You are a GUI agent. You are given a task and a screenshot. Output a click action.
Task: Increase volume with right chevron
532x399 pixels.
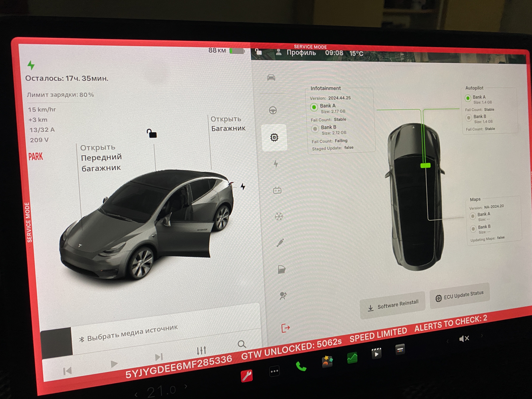pos(482,336)
